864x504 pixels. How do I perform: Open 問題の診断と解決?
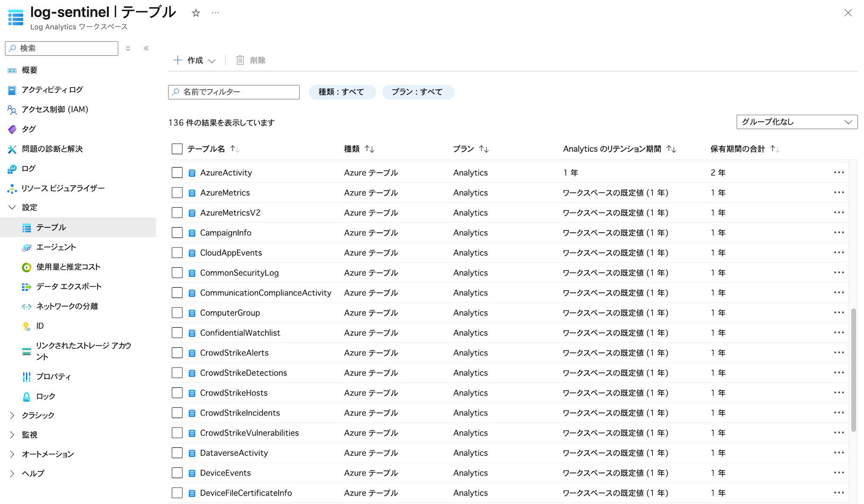[x=52, y=149]
